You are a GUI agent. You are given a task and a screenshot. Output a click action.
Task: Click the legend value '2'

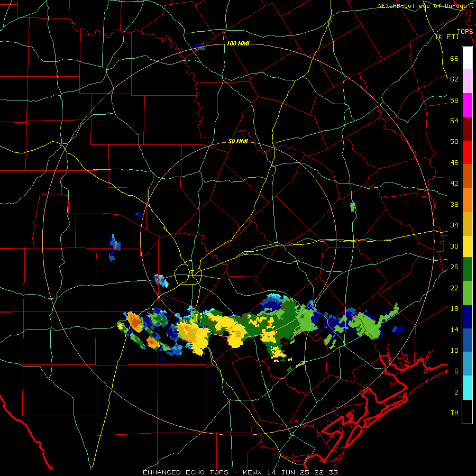point(456,392)
